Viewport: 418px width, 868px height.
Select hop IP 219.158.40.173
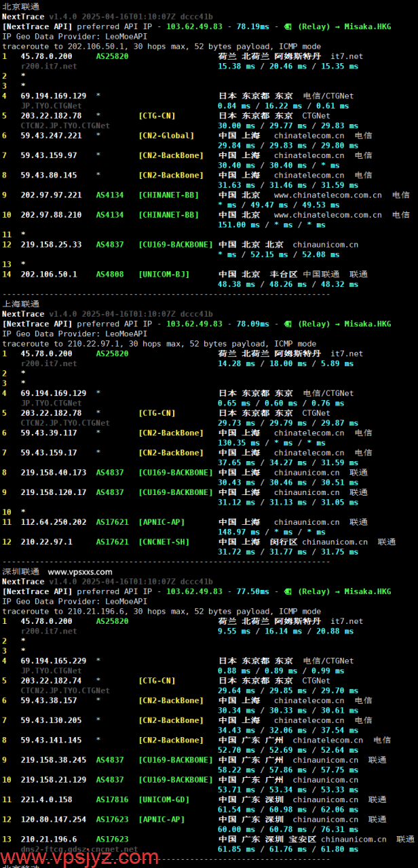tap(54, 473)
